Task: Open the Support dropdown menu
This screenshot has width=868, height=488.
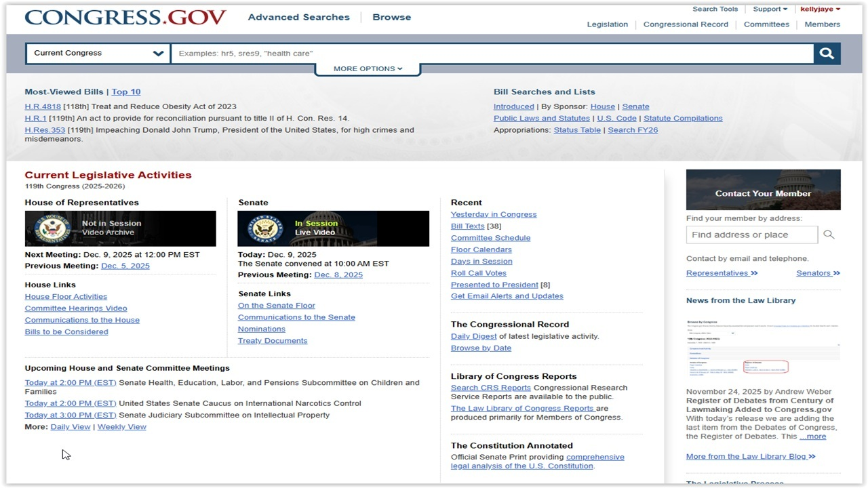Action: pyautogui.click(x=769, y=9)
